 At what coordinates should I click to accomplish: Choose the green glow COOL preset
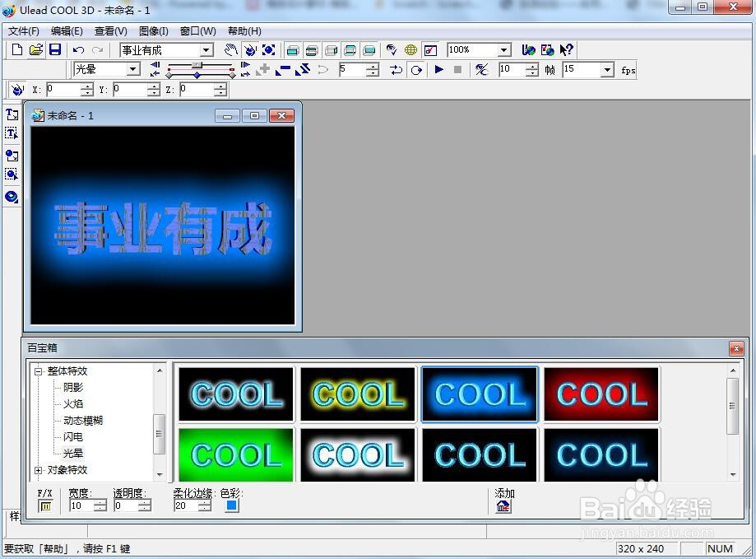(x=236, y=454)
